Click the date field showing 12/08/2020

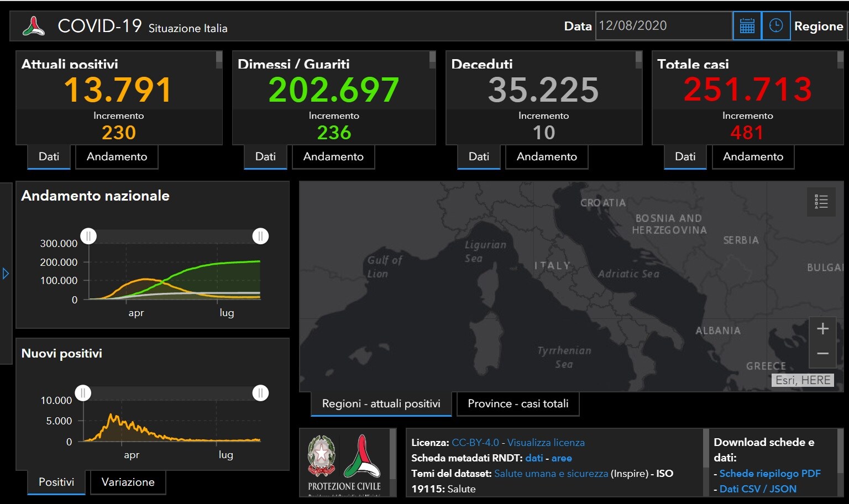663,25
